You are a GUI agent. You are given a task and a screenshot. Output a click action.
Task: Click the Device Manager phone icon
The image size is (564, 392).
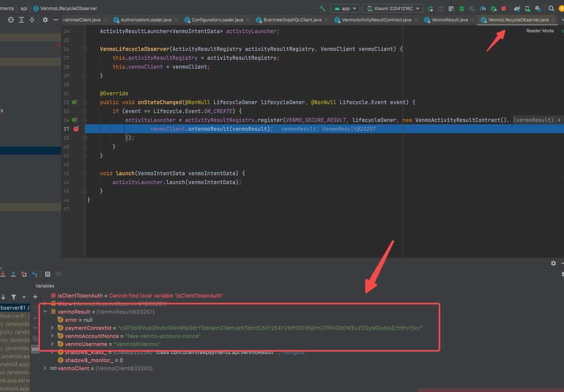coord(527,8)
